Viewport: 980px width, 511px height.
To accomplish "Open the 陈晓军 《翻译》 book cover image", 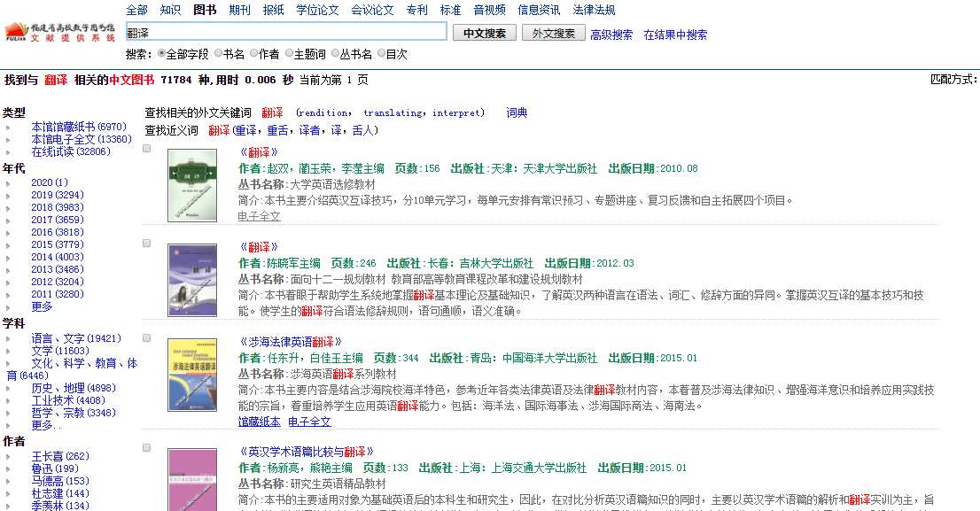I will [x=192, y=280].
